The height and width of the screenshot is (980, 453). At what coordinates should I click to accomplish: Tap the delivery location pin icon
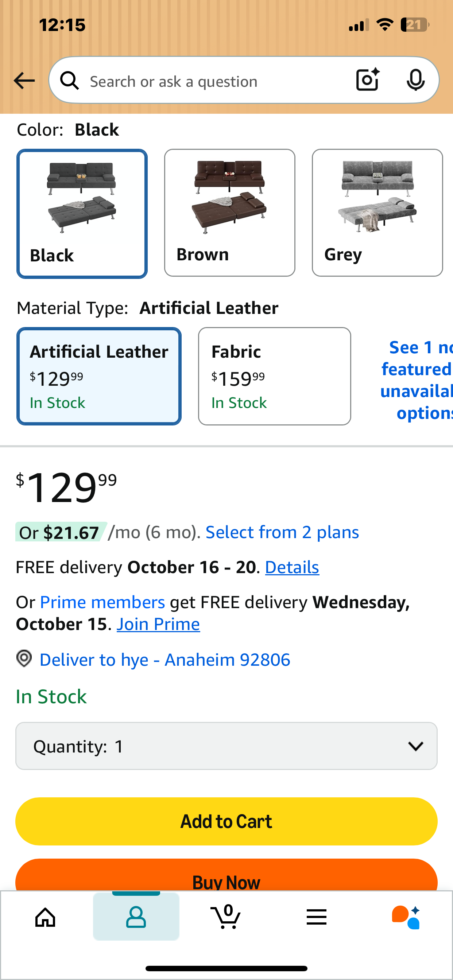coord(24,658)
